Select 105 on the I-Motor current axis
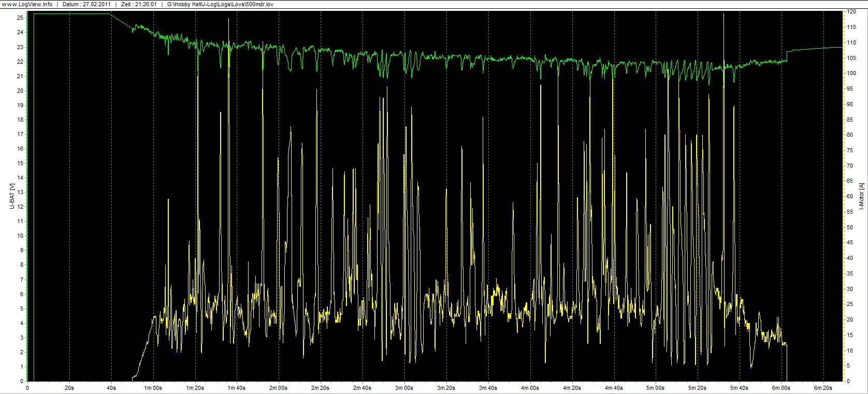868x394 pixels. click(x=851, y=58)
